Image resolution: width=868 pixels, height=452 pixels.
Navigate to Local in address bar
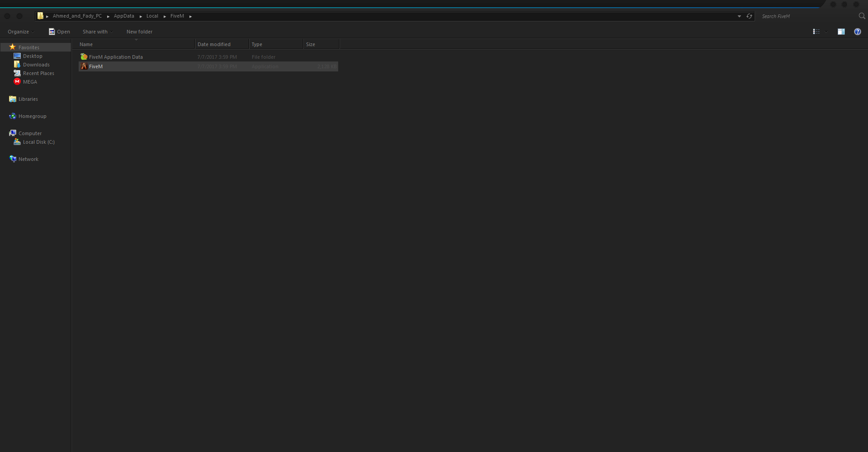[152, 16]
